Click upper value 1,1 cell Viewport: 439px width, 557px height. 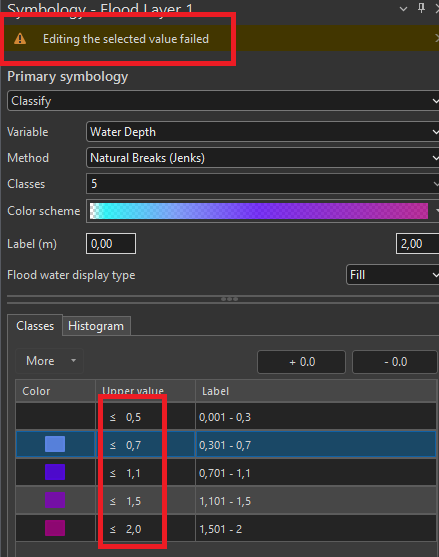145,473
